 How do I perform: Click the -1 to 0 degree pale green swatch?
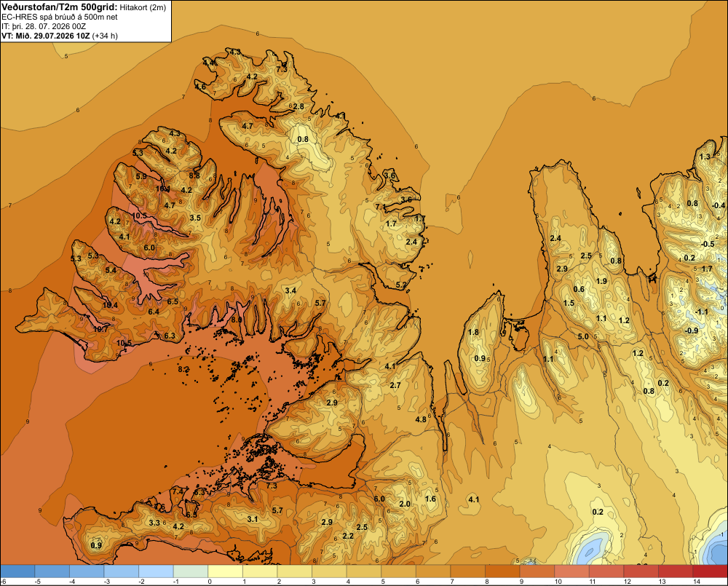point(191,571)
